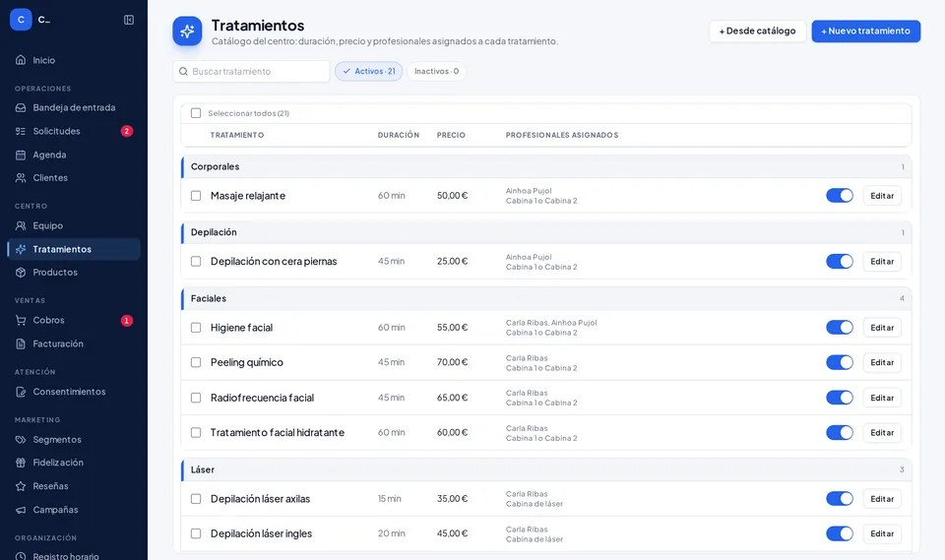Click the TRATAMIENTO column header

(x=237, y=135)
